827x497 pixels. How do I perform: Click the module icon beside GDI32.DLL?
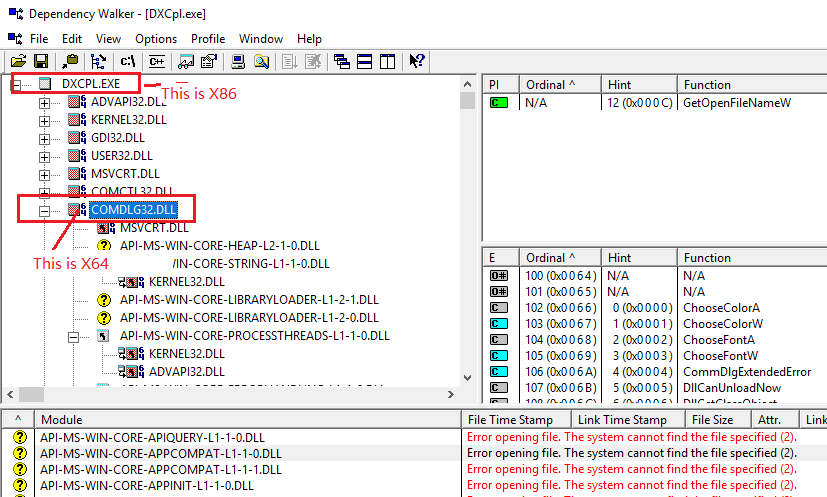[x=77, y=138]
